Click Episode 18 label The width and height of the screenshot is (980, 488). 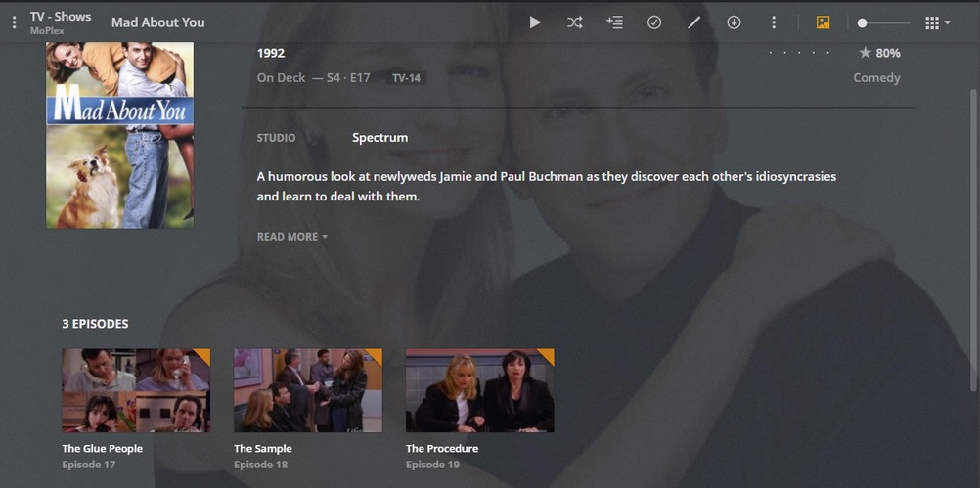coord(260,465)
